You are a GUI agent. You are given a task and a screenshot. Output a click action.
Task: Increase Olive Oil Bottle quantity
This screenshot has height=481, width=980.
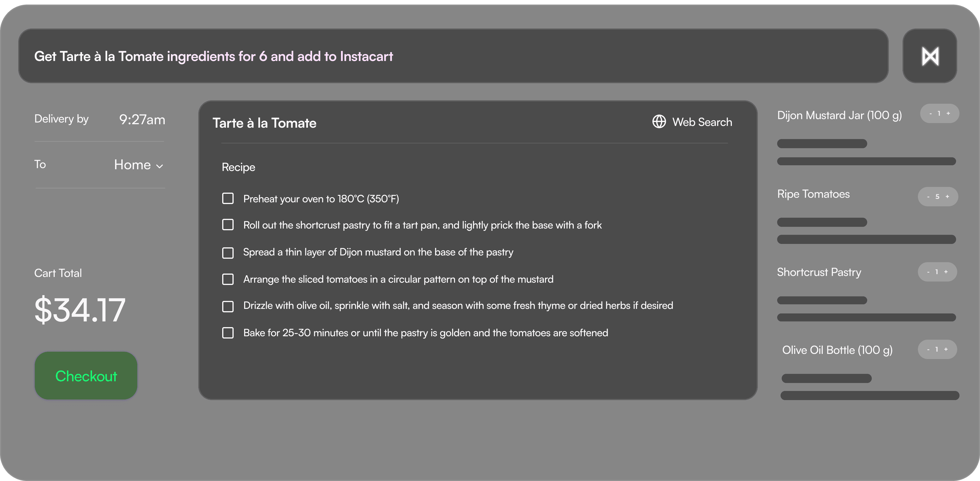pos(946,349)
